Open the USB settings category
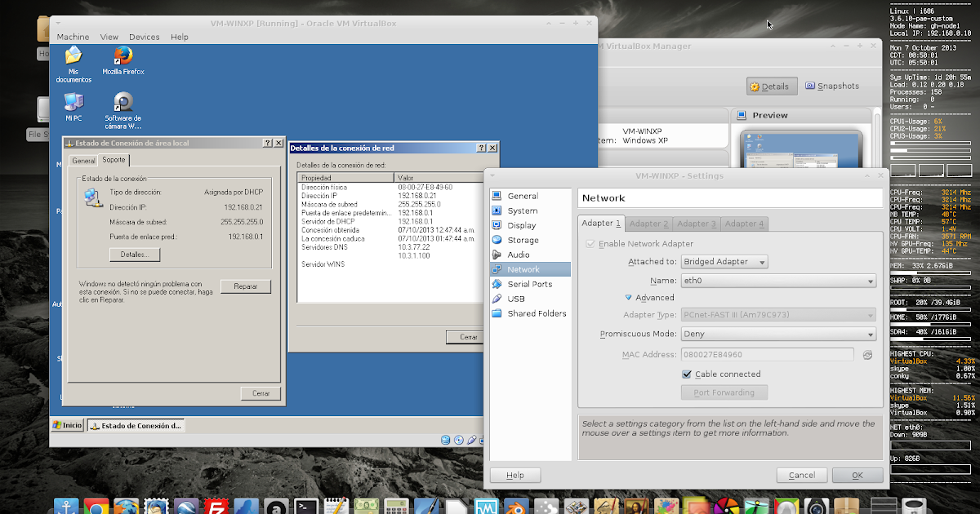 (515, 299)
